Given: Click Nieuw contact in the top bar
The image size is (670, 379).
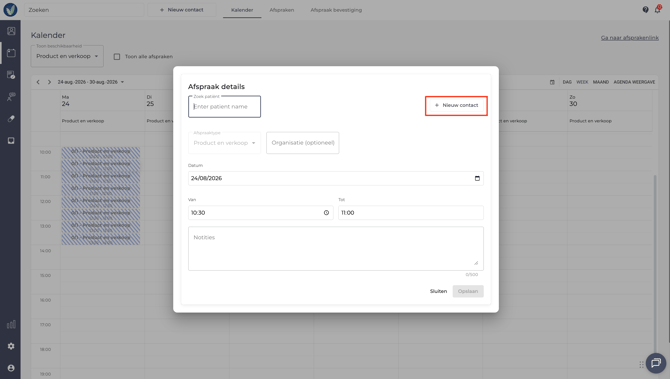Looking at the screenshot, I should 182,10.
